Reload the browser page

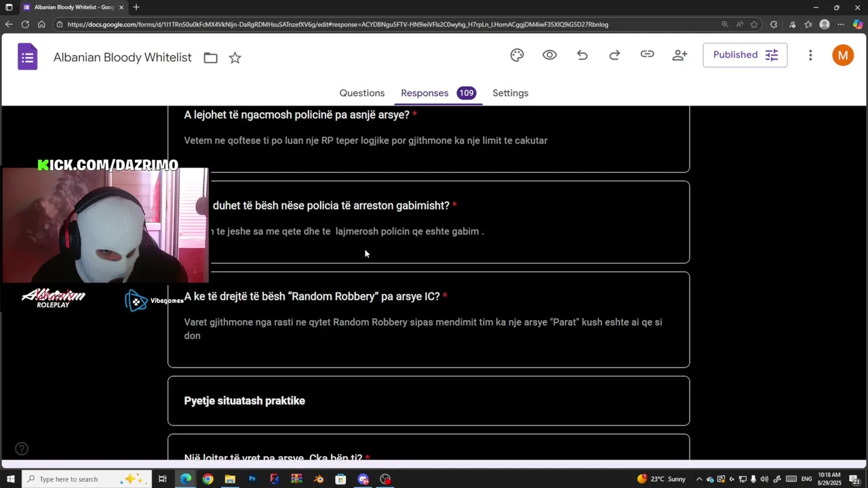tap(25, 24)
